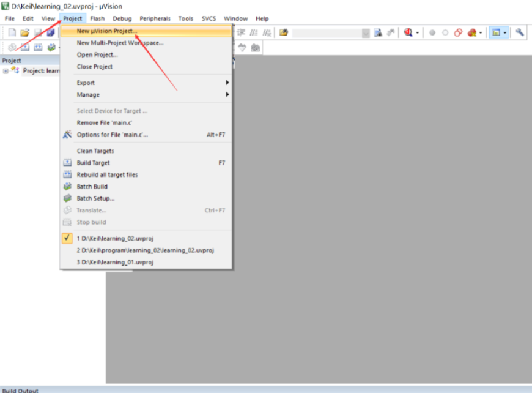Expand the Project tree node
This screenshot has height=393, width=532.
[x=6, y=71]
